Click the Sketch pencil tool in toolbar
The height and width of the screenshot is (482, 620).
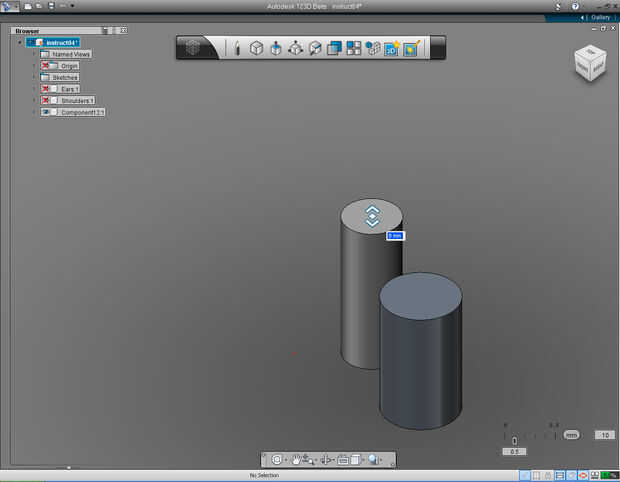click(237, 48)
